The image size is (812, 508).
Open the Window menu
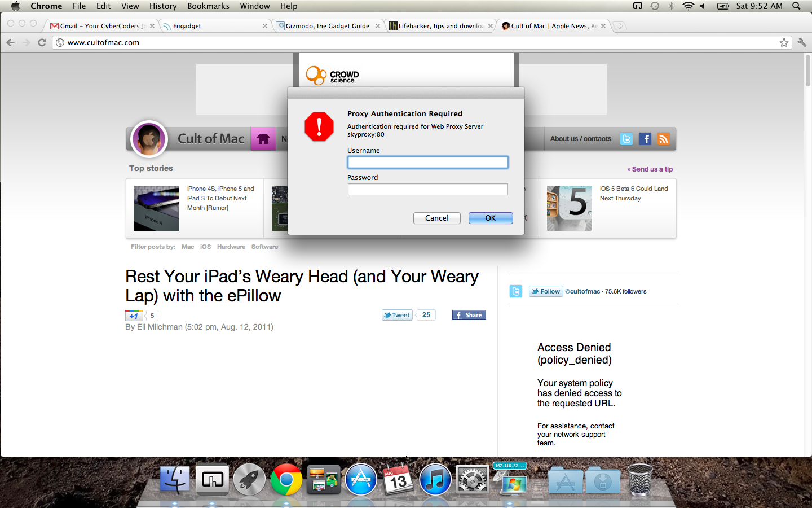coord(255,6)
